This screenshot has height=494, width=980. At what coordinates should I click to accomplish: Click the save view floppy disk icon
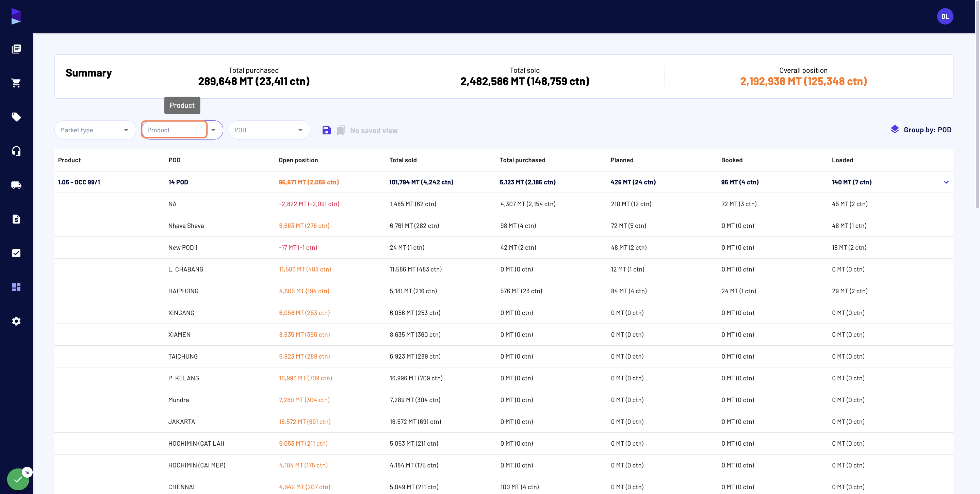(326, 130)
